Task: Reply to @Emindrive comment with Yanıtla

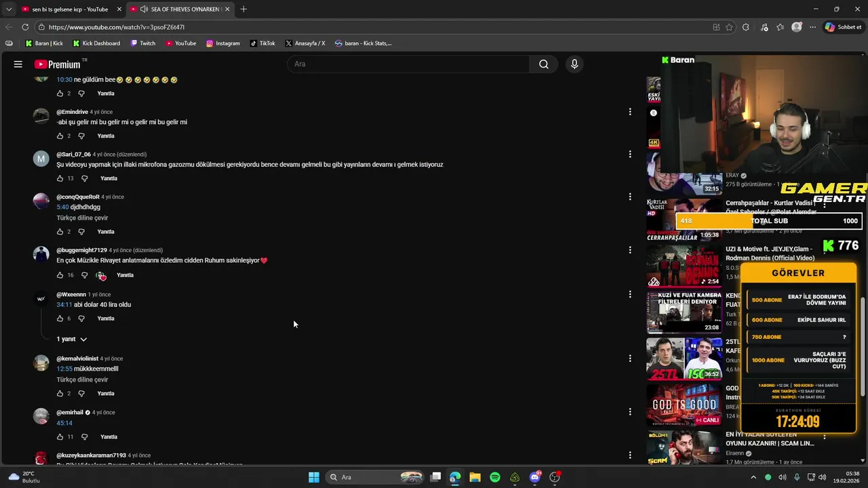Action: coord(106,136)
